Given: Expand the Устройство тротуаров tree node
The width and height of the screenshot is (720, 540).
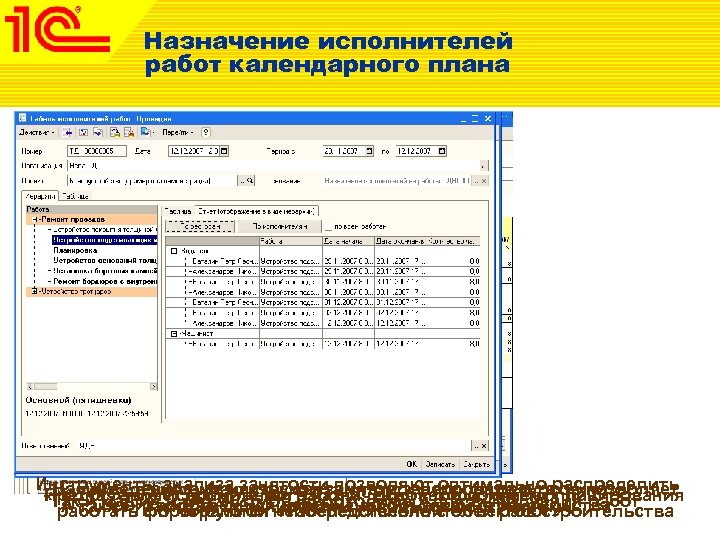Looking at the screenshot, I should coord(35,291).
